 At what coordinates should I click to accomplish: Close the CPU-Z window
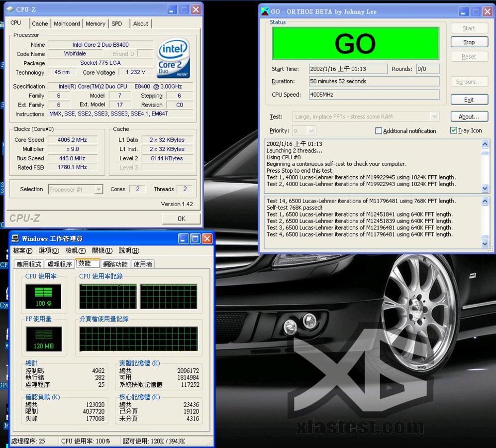196,10
